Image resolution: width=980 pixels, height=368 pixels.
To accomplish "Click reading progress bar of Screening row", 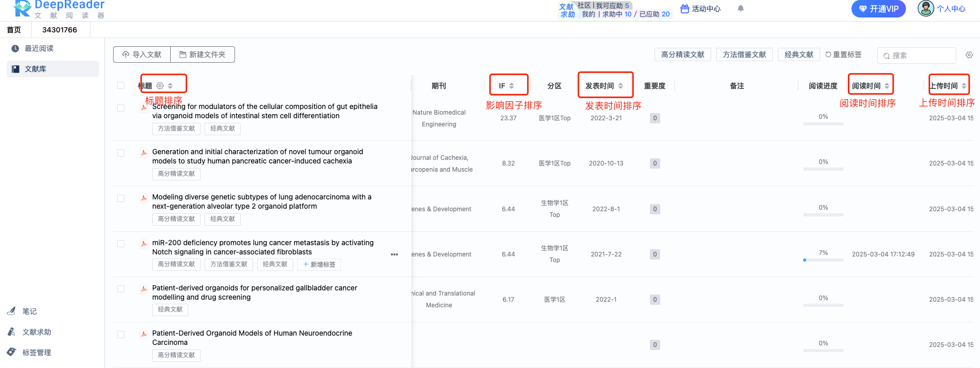I will click(823, 124).
